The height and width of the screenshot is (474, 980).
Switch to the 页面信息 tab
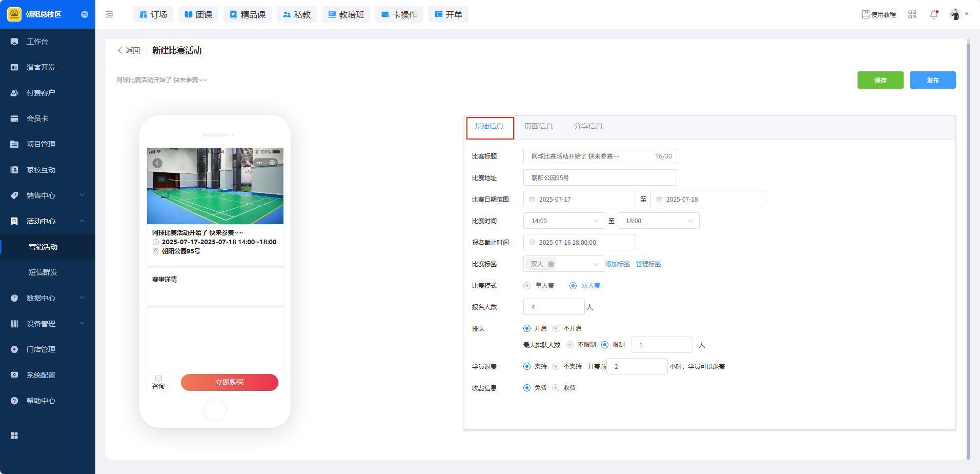tap(538, 127)
